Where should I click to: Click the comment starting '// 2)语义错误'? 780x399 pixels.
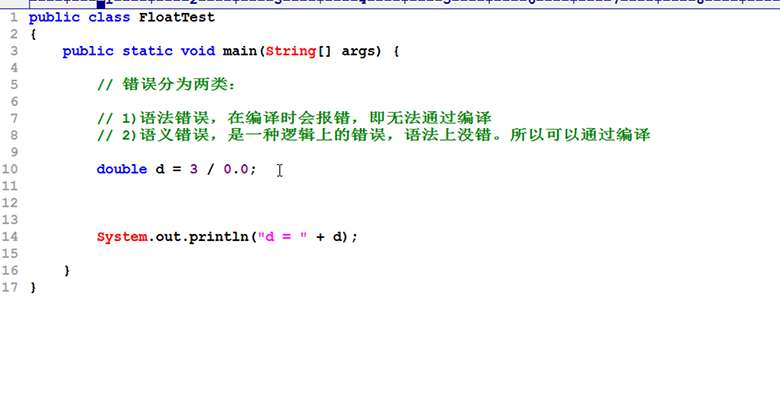point(374,135)
